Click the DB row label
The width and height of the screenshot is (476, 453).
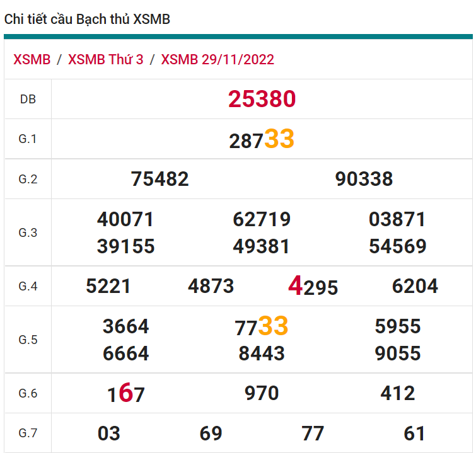point(28,99)
